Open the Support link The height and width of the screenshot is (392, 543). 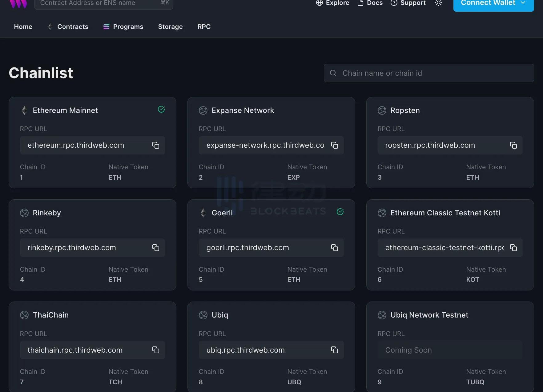(x=408, y=3)
